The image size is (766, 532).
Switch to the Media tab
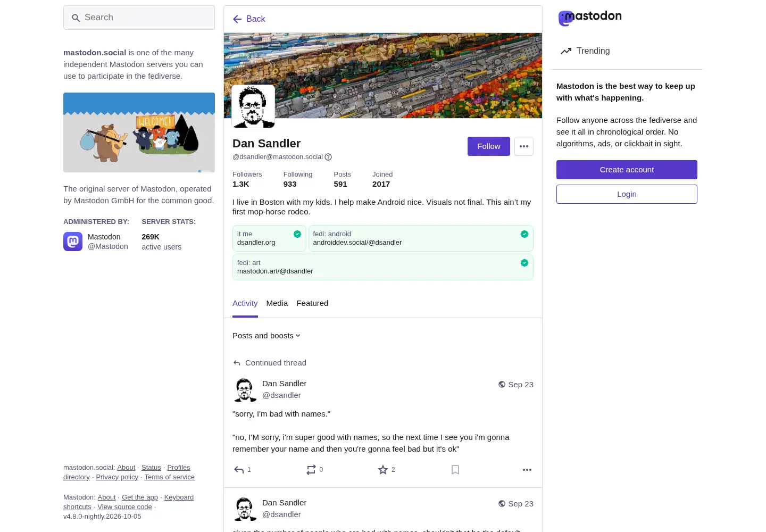277,303
